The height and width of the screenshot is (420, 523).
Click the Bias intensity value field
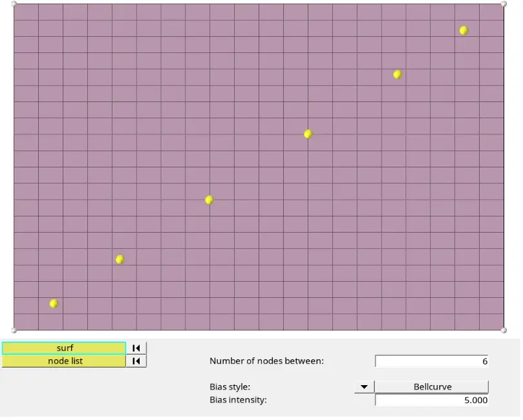pyautogui.click(x=432, y=401)
